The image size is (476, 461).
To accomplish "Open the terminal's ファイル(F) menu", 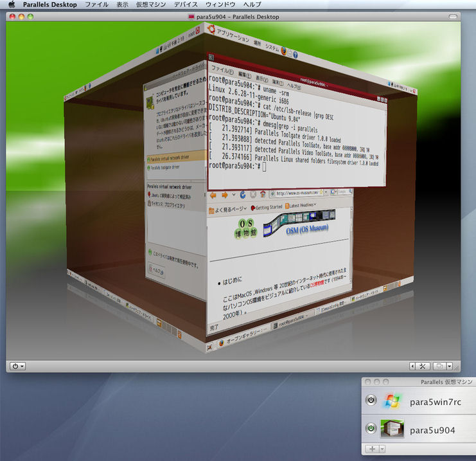I will (222, 70).
